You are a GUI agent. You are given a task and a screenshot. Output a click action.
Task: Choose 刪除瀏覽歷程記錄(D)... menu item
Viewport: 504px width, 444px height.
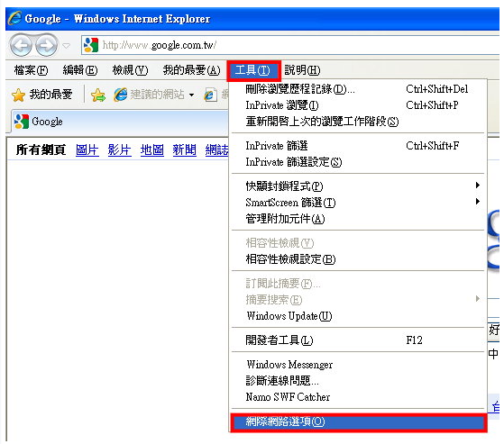pyautogui.click(x=359, y=89)
